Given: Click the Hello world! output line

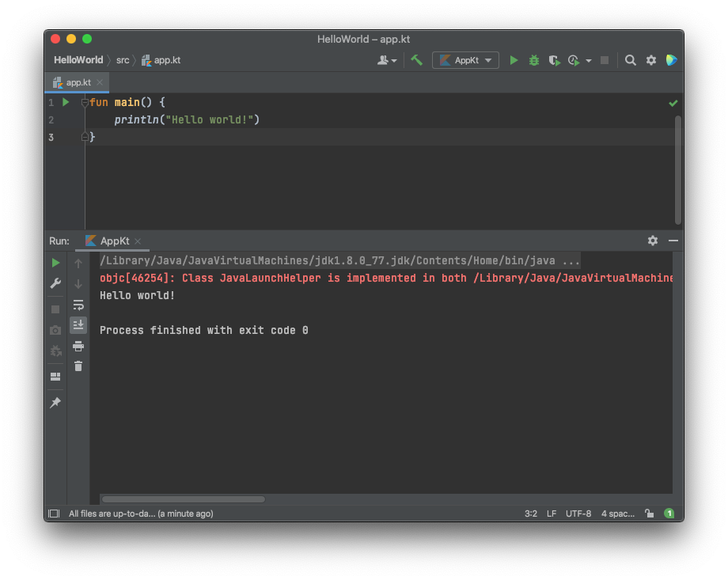Looking at the screenshot, I should click(137, 295).
